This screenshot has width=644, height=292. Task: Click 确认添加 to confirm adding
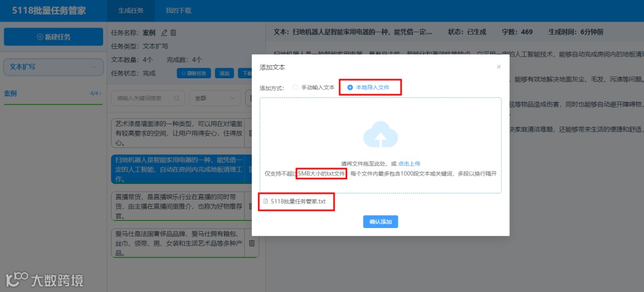coord(380,222)
